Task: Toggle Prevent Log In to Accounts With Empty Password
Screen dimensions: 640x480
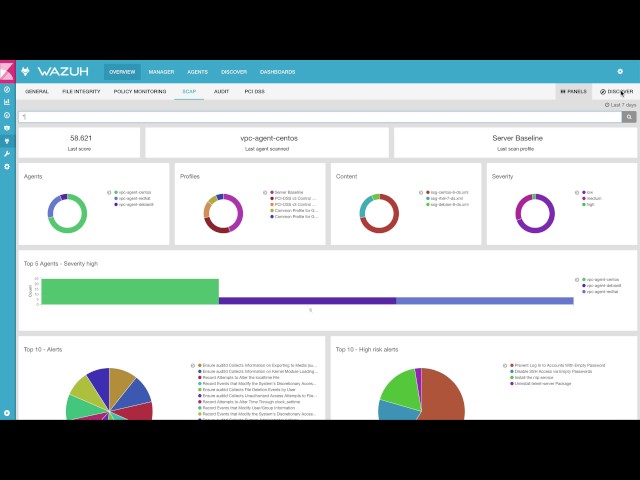Action: click(x=558, y=365)
